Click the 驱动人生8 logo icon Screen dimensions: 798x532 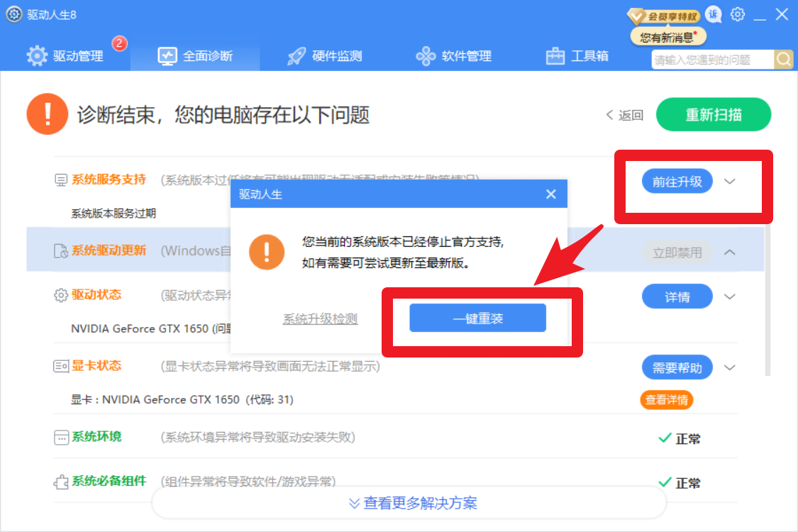[13, 14]
